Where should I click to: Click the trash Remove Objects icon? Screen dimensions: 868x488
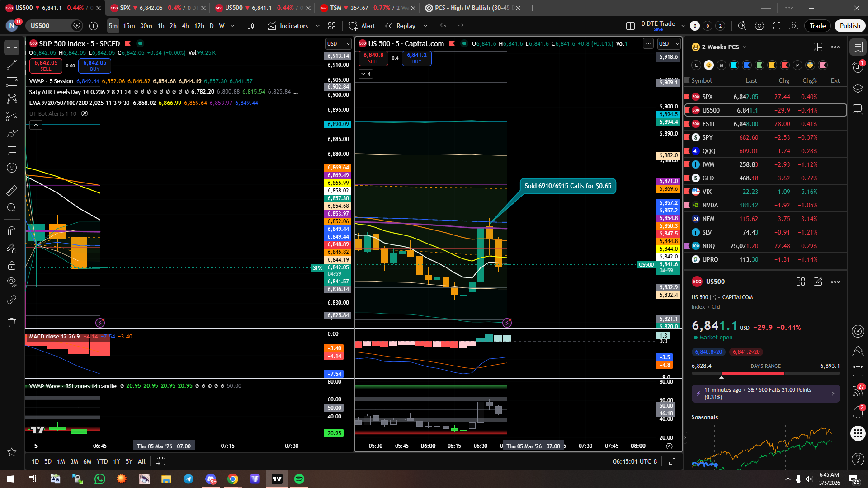12,323
